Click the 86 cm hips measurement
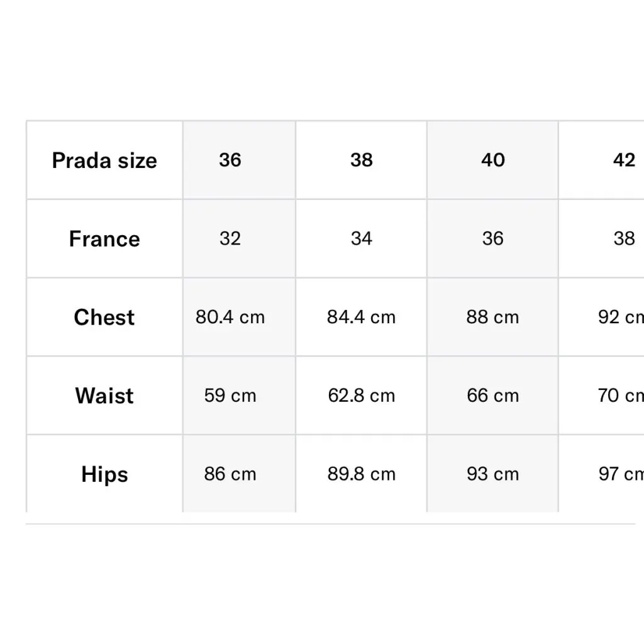 point(230,474)
